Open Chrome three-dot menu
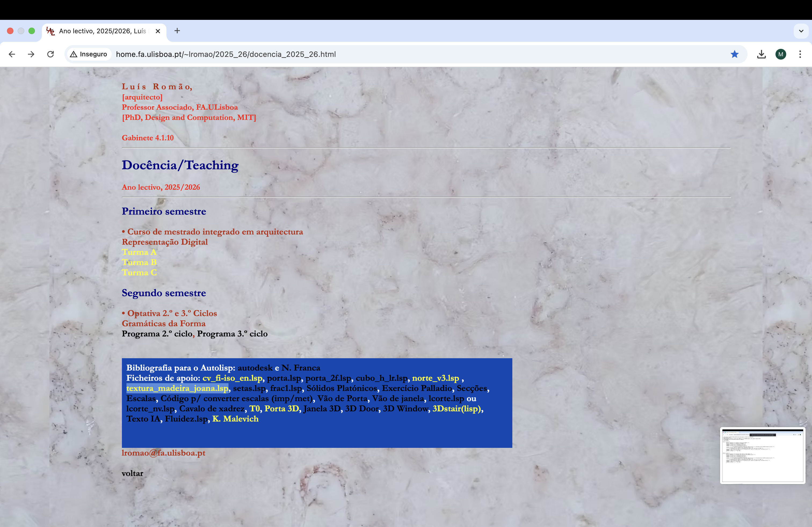812x527 pixels. point(800,54)
